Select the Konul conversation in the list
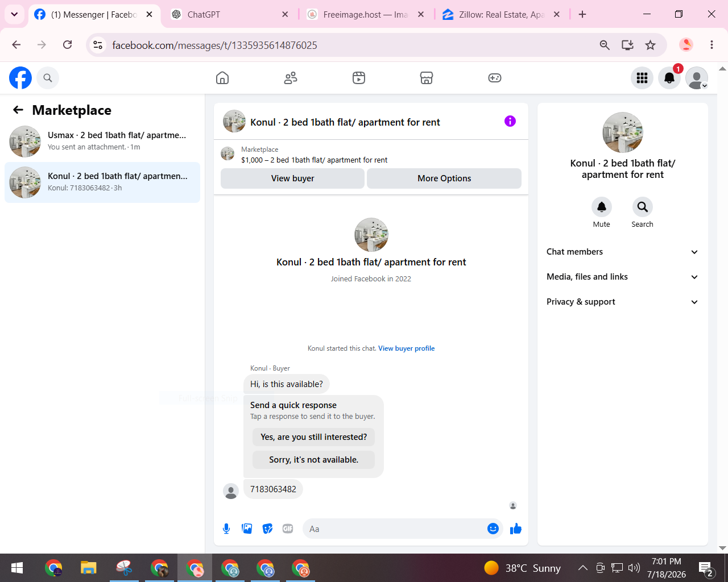728x582 pixels. [102, 182]
